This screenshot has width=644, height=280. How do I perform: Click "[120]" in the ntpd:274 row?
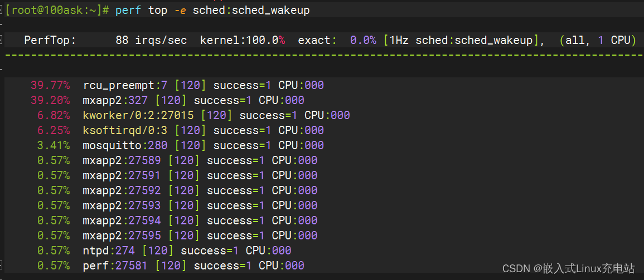pos(158,250)
